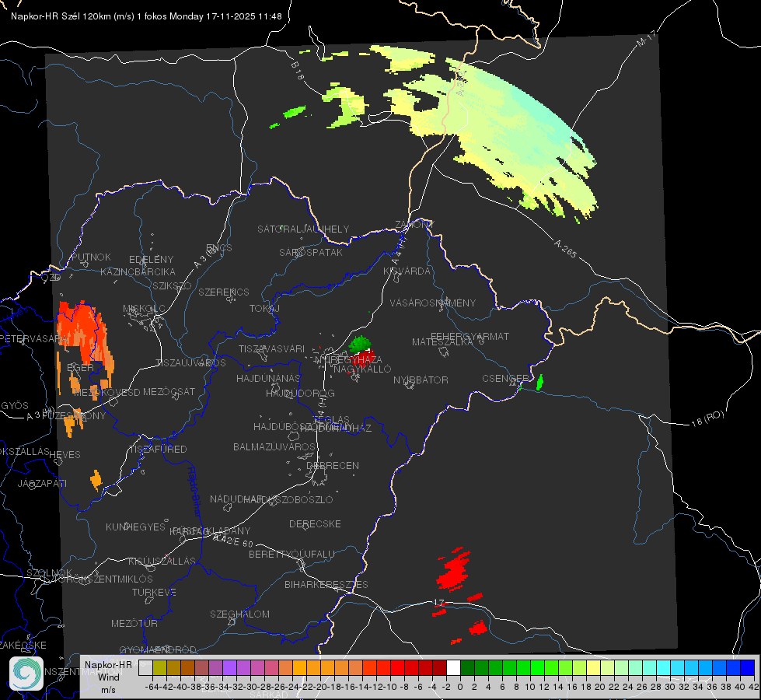Viewport: 761px width, 700px height.
Task: Select the white swatch in the wind legend
Action: coord(453,667)
